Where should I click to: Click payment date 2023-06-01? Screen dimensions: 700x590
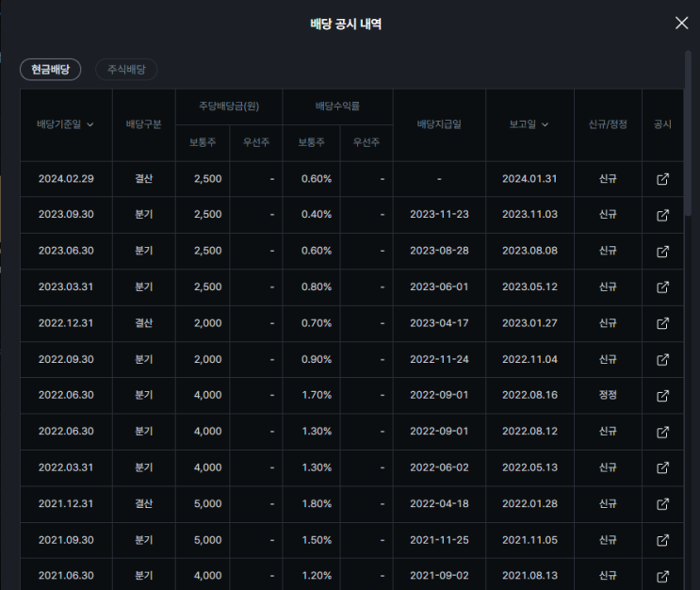click(x=439, y=287)
